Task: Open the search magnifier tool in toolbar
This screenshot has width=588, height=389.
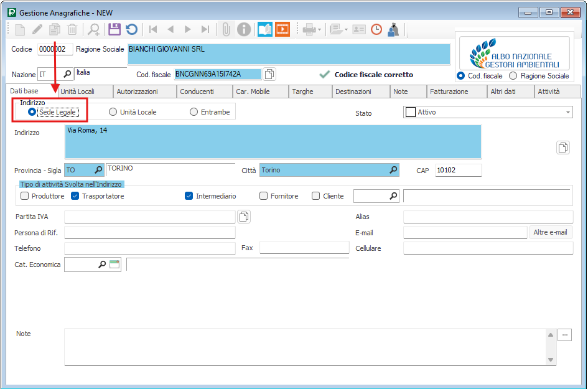Action: click(x=93, y=29)
